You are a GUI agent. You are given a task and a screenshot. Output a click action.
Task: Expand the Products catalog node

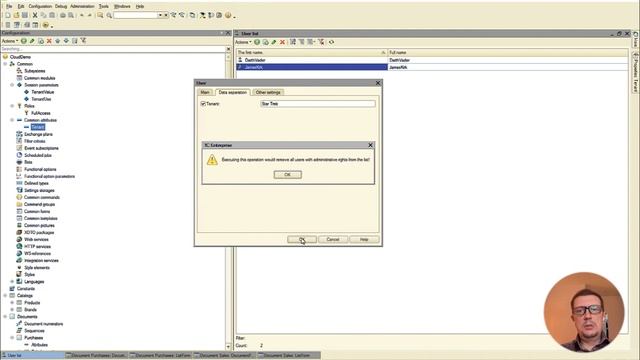pyautogui.click(x=12, y=302)
